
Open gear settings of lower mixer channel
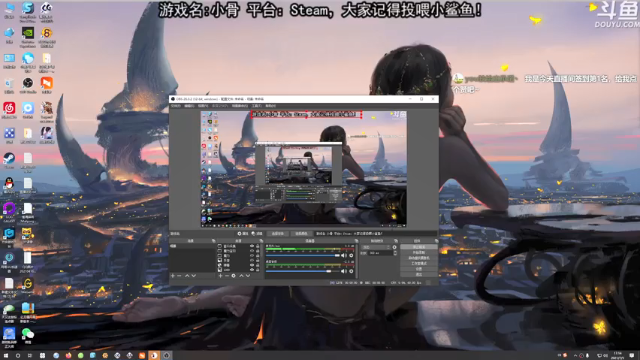351,271
